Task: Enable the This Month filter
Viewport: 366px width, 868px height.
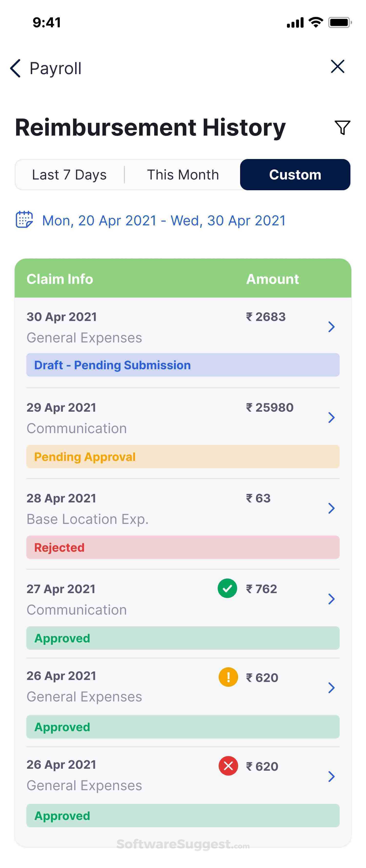Action: pos(182,175)
